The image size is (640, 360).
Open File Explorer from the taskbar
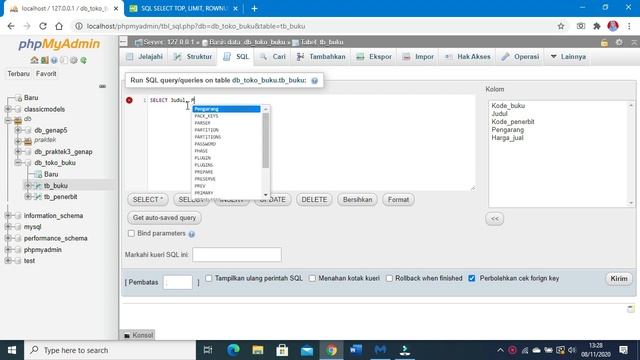click(258, 350)
